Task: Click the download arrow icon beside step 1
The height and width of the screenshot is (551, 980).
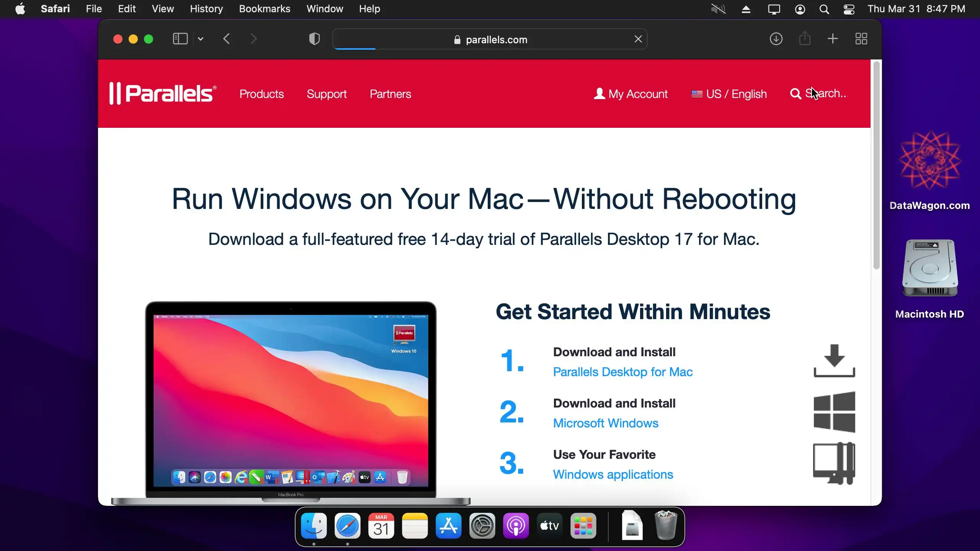Action: pos(834,360)
